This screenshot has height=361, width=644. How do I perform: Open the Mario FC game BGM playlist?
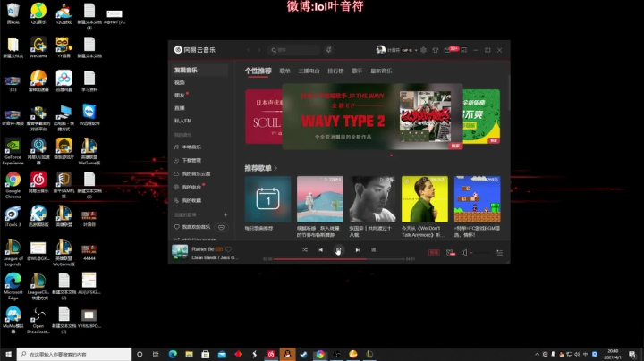[478, 199]
